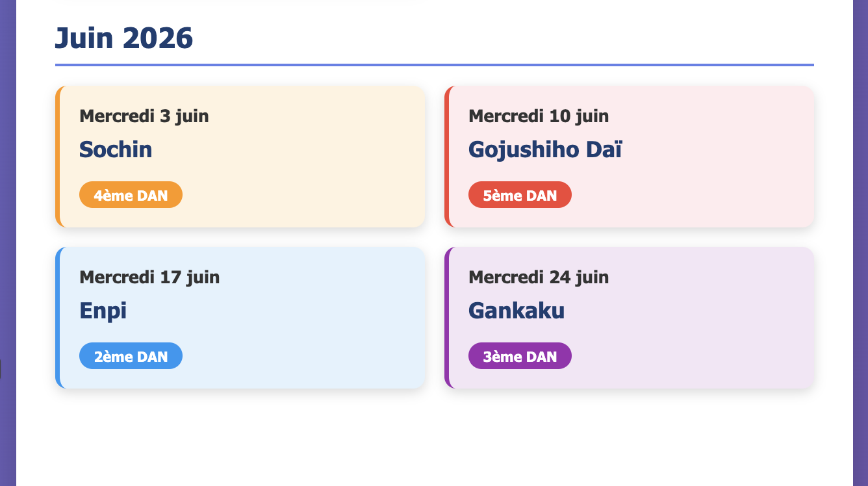Select the Gankaku kata title
Viewport: 868px width, 486px height.
[515, 311]
